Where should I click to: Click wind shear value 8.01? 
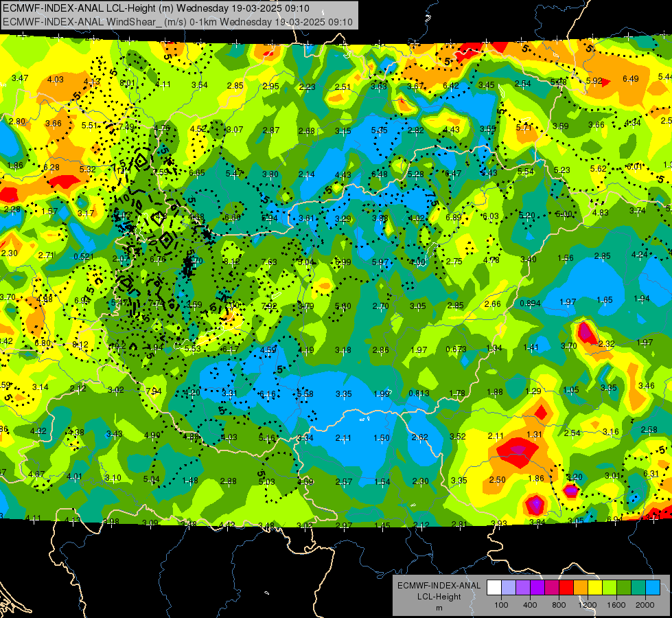click(128, 83)
